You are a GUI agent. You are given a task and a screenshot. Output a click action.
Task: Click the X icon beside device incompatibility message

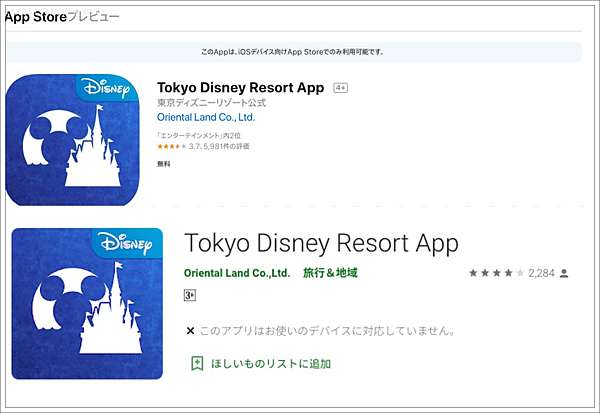pos(190,331)
